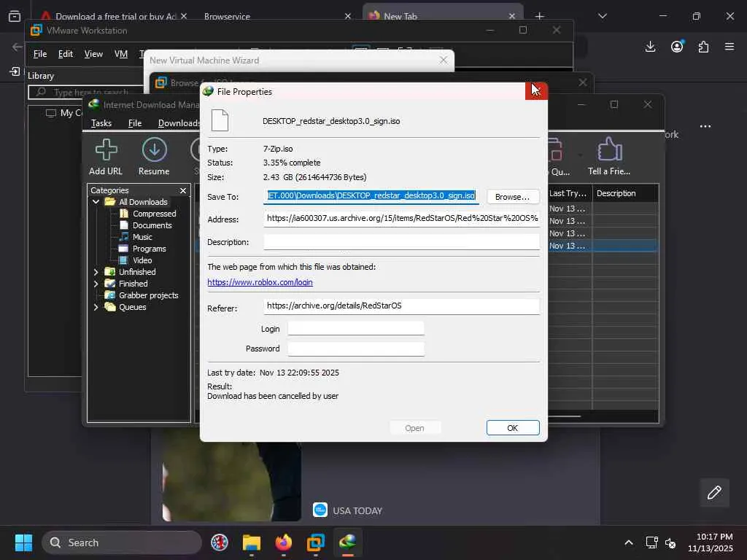Open VMware Workstation Edit menu
Viewport: 747px width, 560px height.
65,54
